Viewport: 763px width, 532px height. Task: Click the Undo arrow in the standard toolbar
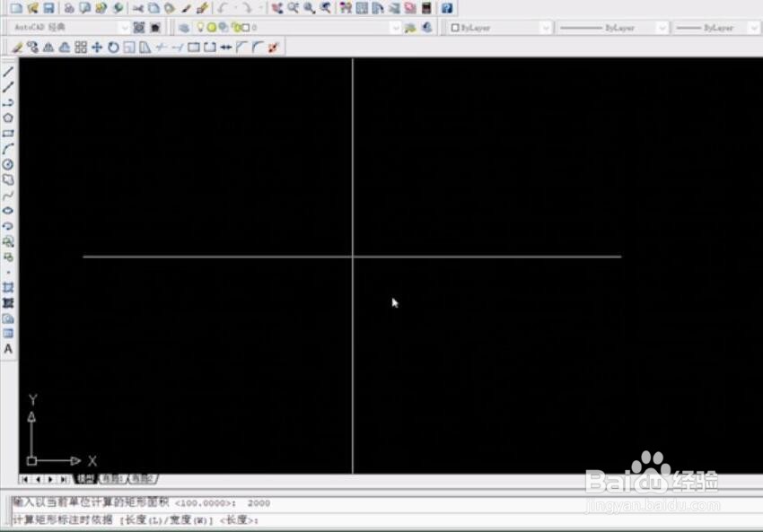[x=223, y=8]
